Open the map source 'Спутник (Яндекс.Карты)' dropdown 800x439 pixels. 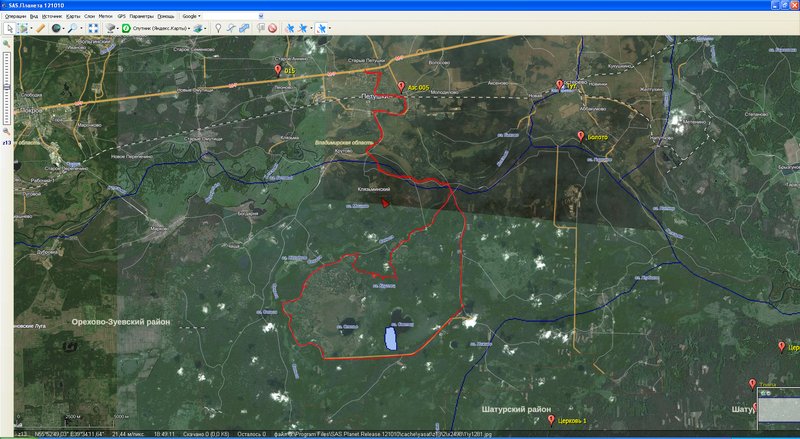157,28
